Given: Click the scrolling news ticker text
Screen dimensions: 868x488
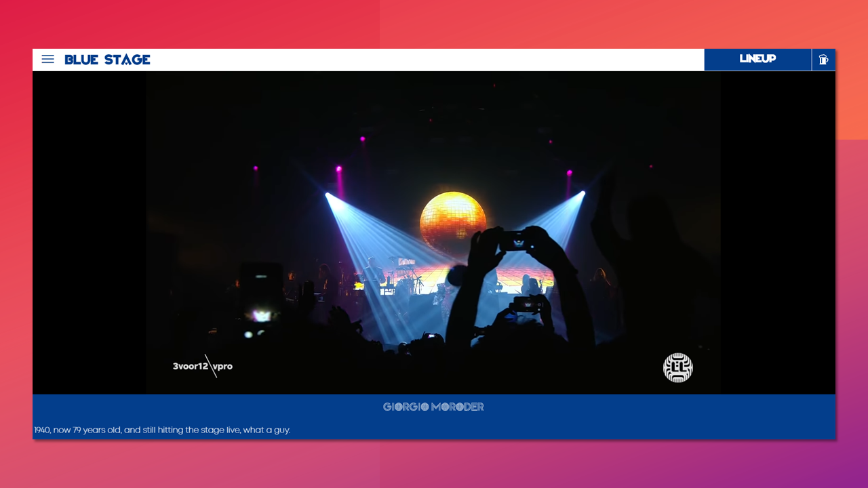Looking at the screenshot, I should [x=160, y=430].
